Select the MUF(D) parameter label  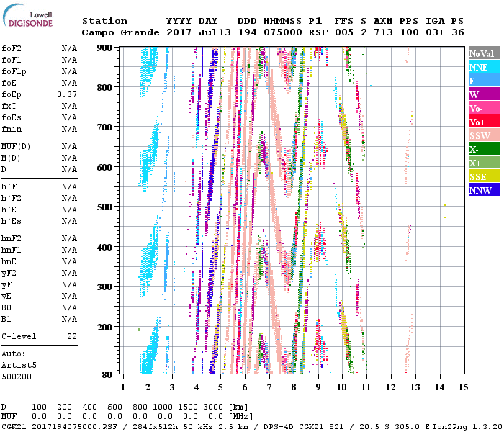14,146
